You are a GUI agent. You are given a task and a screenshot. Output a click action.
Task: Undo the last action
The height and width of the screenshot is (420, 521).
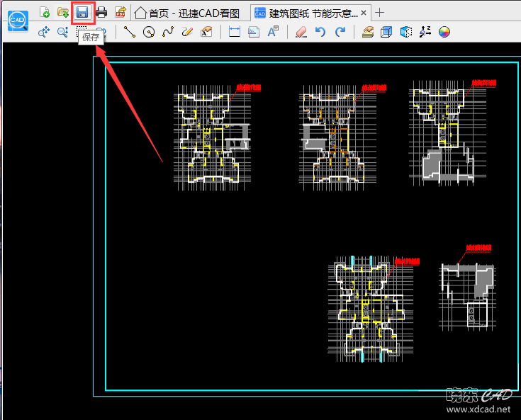pos(320,32)
